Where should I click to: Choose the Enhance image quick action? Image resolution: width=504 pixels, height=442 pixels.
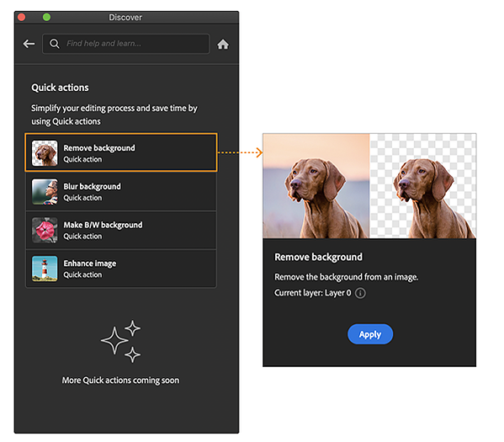(x=121, y=269)
